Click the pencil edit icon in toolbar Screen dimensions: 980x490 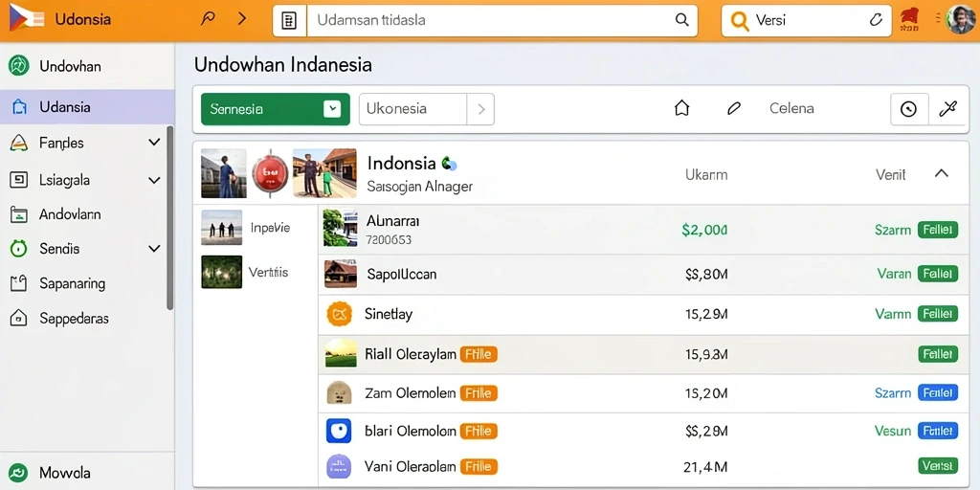click(x=734, y=109)
